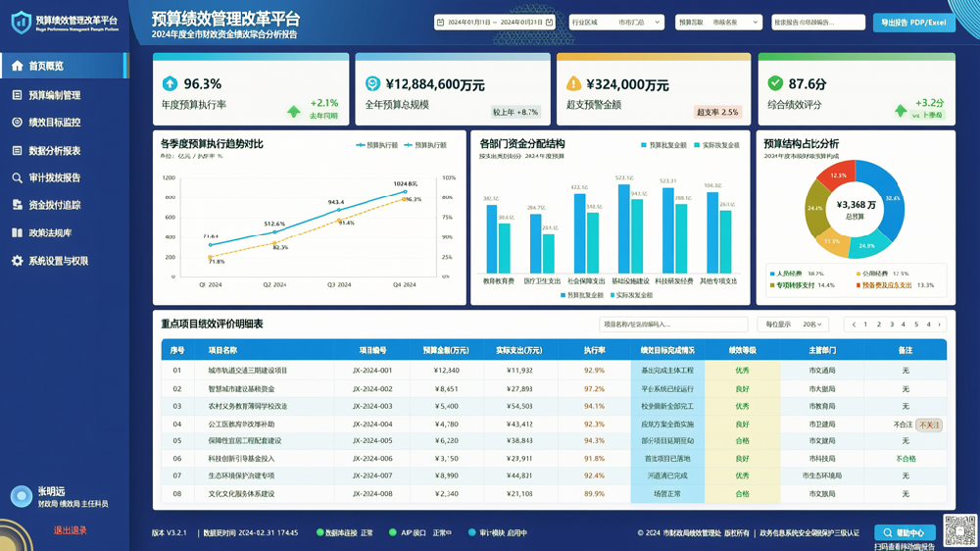Click the warning triangle beside ¥324,000万元
The image size is (980, 551).
pos(573,83)
